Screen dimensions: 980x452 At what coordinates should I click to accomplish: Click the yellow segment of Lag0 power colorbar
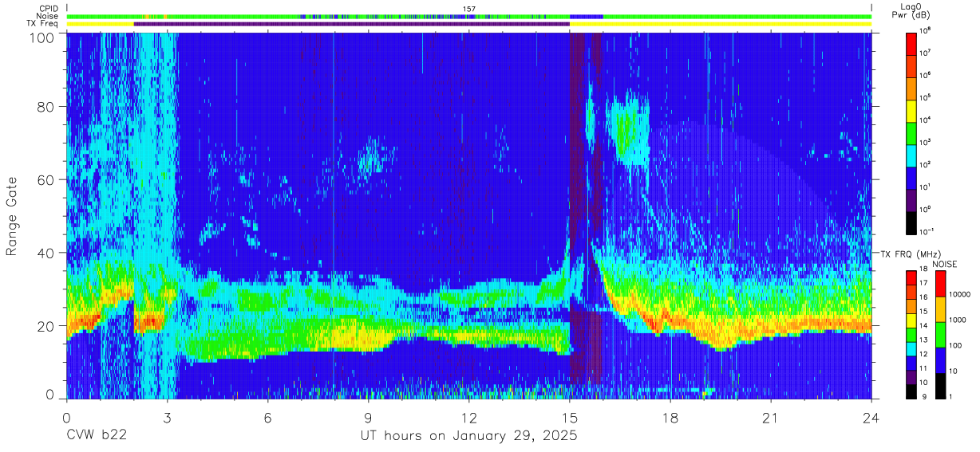click(x=911, y=110)
